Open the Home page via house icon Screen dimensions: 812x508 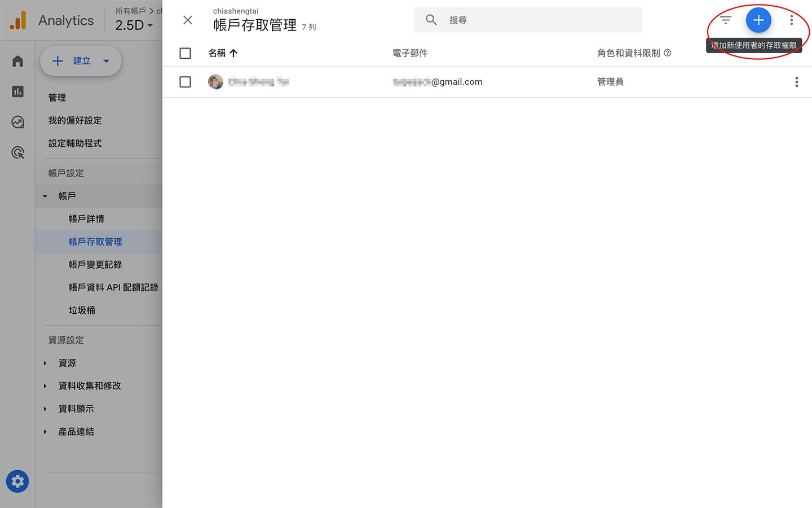[x=17, y=60]
